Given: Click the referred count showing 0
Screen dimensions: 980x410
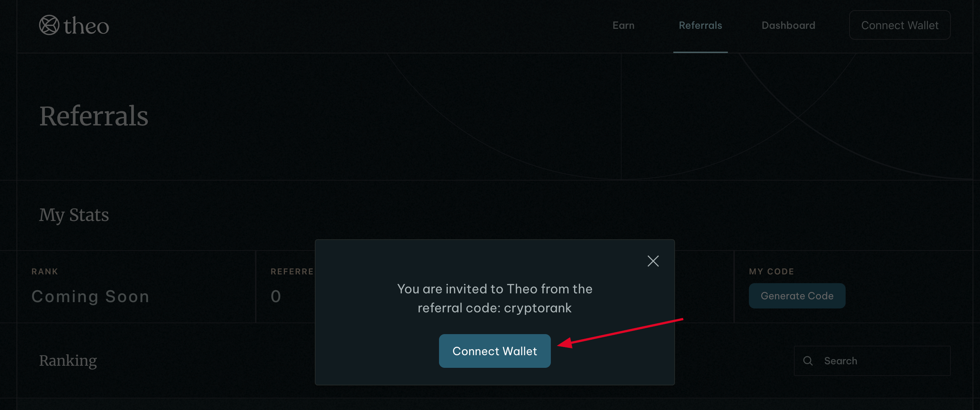Looking at the screenshot, I should click(x=276, y=297).
